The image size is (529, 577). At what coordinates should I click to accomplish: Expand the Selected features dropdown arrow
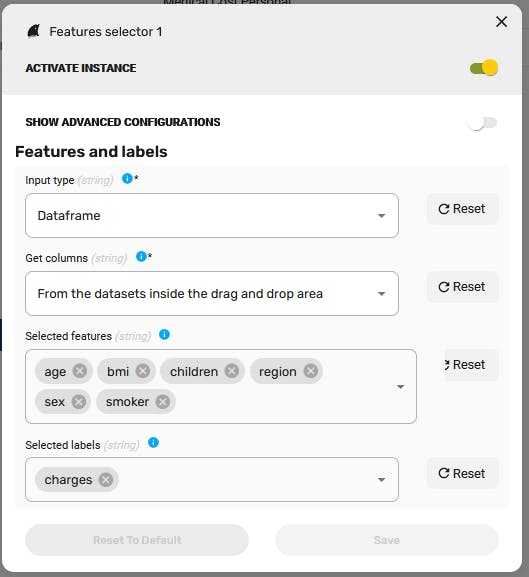(401, 387)
